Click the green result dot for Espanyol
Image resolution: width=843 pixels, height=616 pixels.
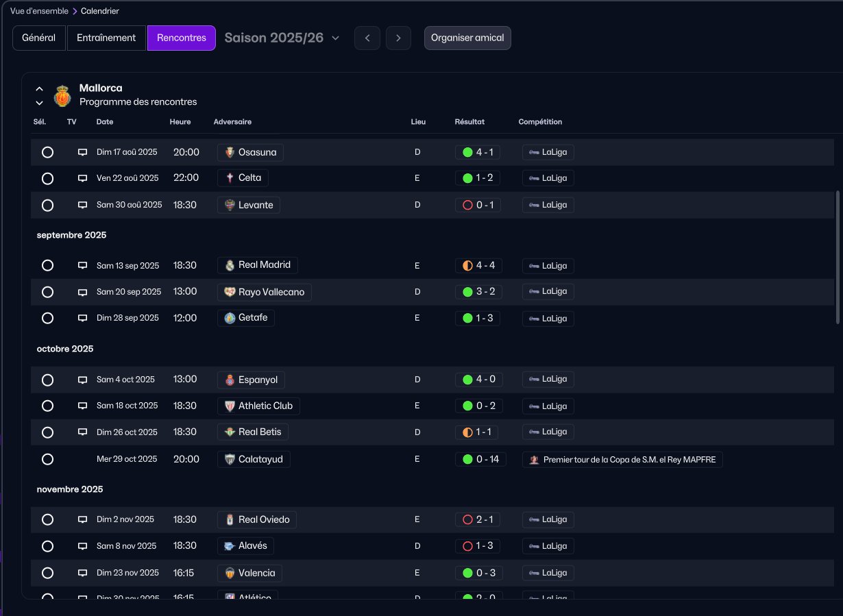coord(467,380)
